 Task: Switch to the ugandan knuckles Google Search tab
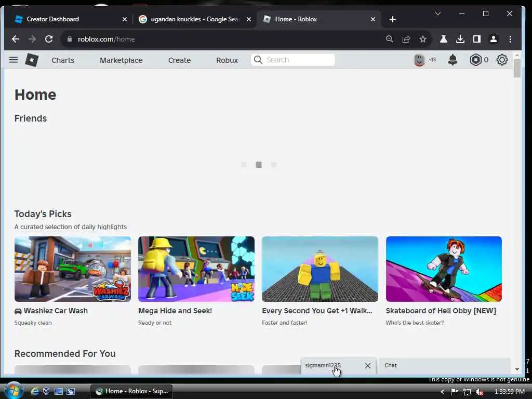(194, 19)
